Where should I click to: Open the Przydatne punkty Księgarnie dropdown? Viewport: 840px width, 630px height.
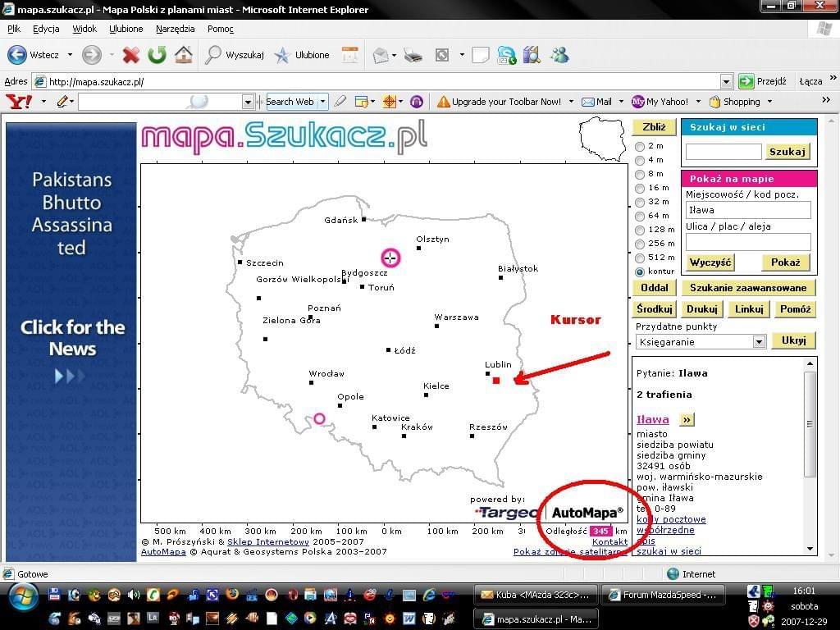click(x=759, y=342)
